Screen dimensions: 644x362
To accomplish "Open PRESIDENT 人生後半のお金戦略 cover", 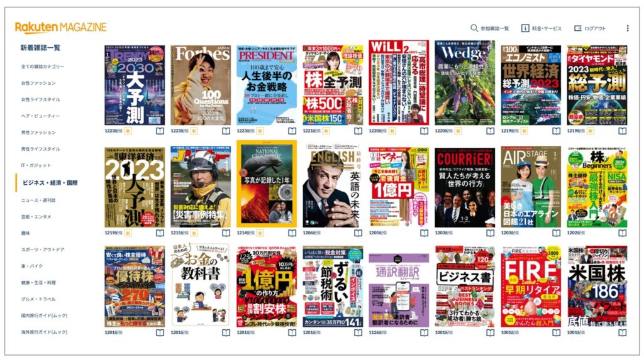I will (x=267, y=85).
